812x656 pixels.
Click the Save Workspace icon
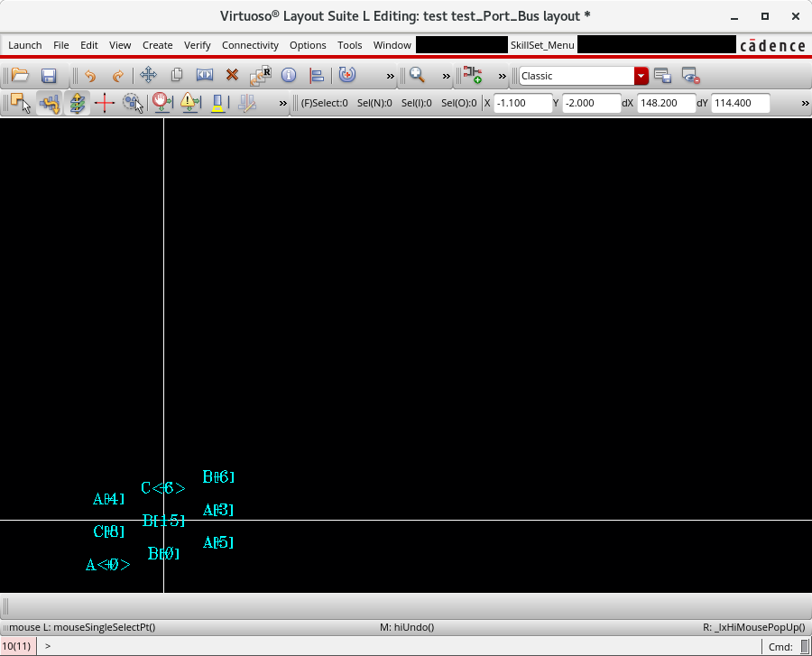click(x=663, y=76)
